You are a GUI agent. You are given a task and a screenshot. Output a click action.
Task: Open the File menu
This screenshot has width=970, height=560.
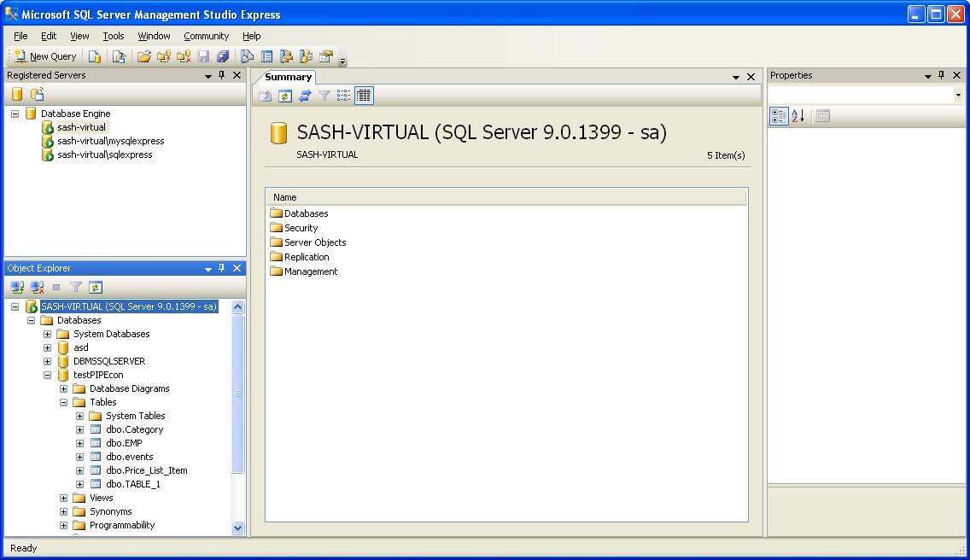pyautogui.click(x=20, y=36)
